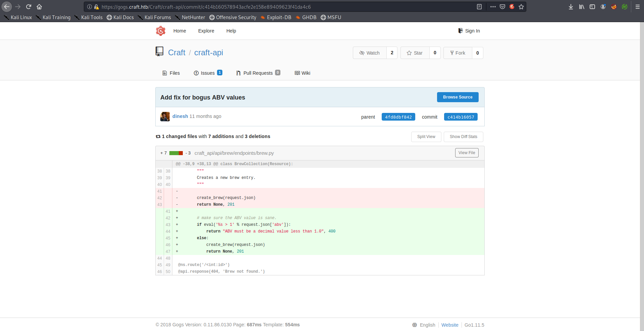Open the Issues tab
Screen dimensions: 644x331
tap(208, 73)
